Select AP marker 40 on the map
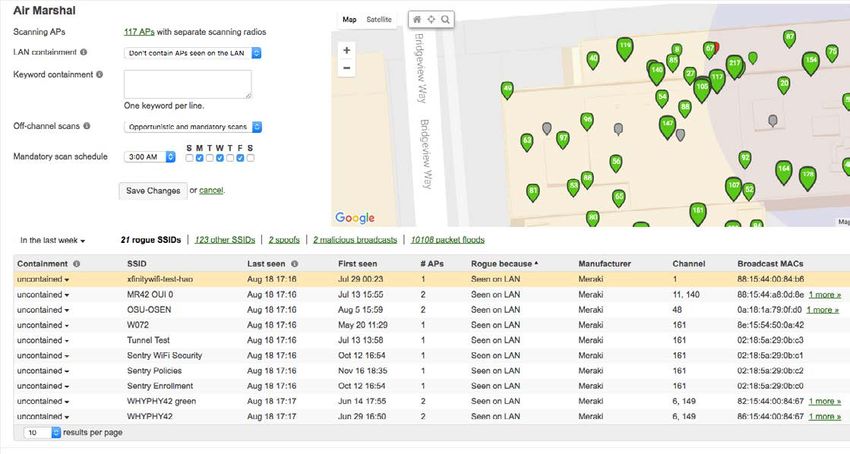Viewport: 850px width, 454px height. (x=593, y=60)
